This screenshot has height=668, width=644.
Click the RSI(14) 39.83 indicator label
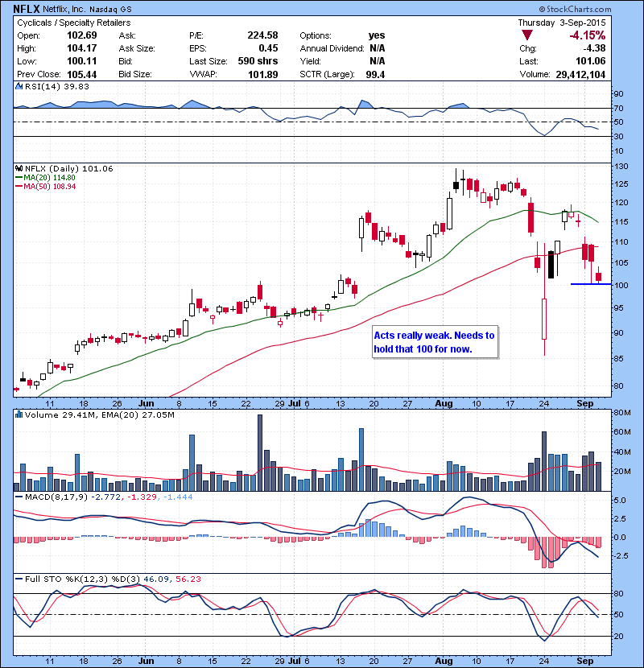click(57, 86)
